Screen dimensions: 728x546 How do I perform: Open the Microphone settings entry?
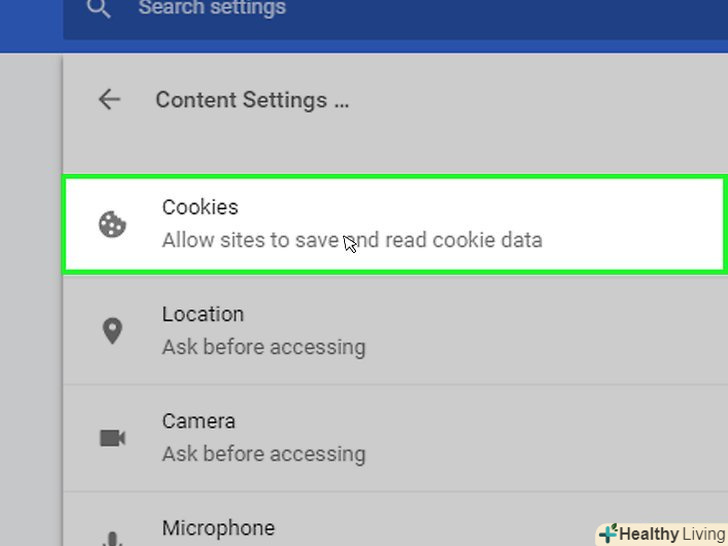click(x=218, y=527)
